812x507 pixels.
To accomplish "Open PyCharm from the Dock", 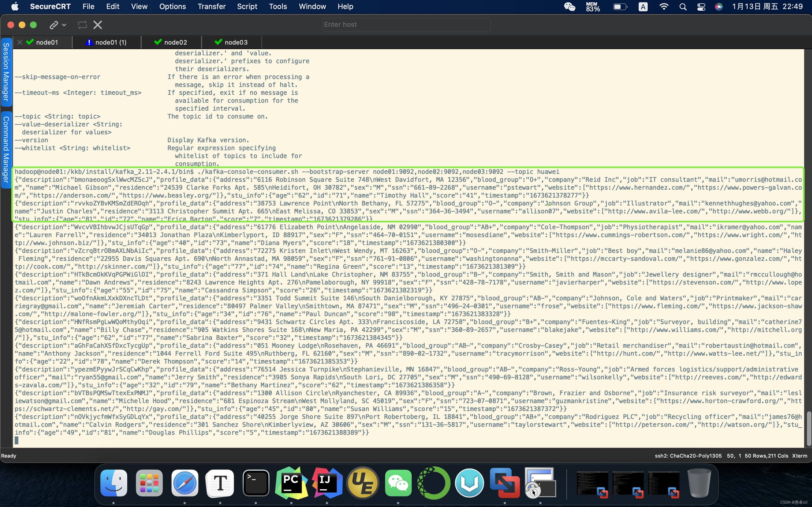I will 291,483.
